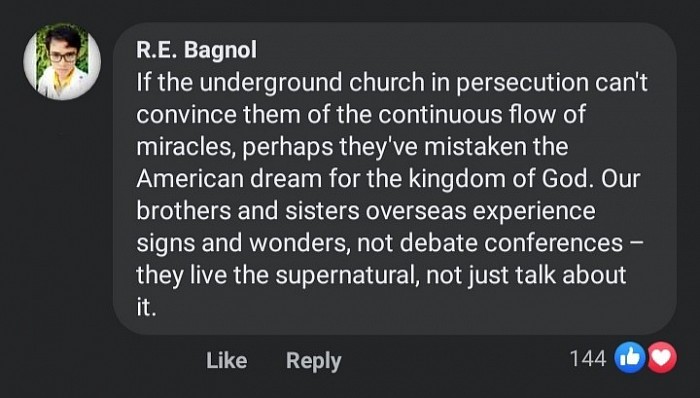Like the comment by R.E. Bagnol

click(226, 360)
